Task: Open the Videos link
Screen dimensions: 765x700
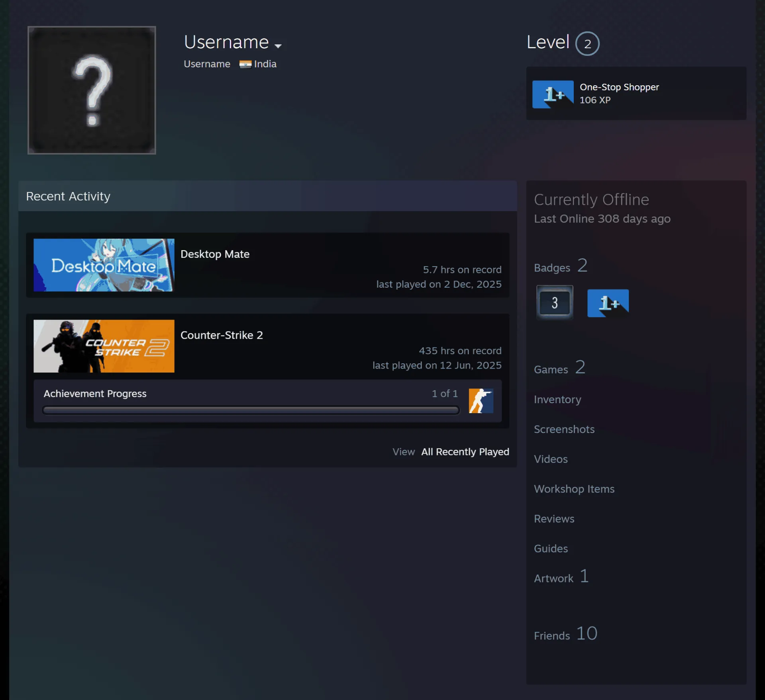Action: click(x=551, y=459)
